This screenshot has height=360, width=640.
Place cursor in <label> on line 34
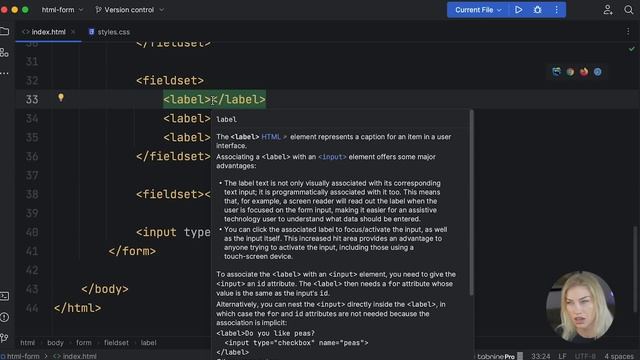187,118
